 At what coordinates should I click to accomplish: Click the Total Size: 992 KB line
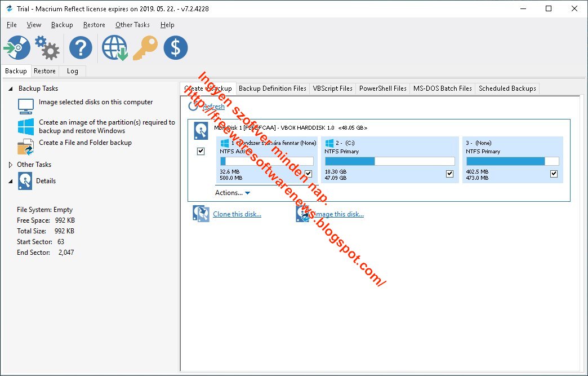point(46,231)
